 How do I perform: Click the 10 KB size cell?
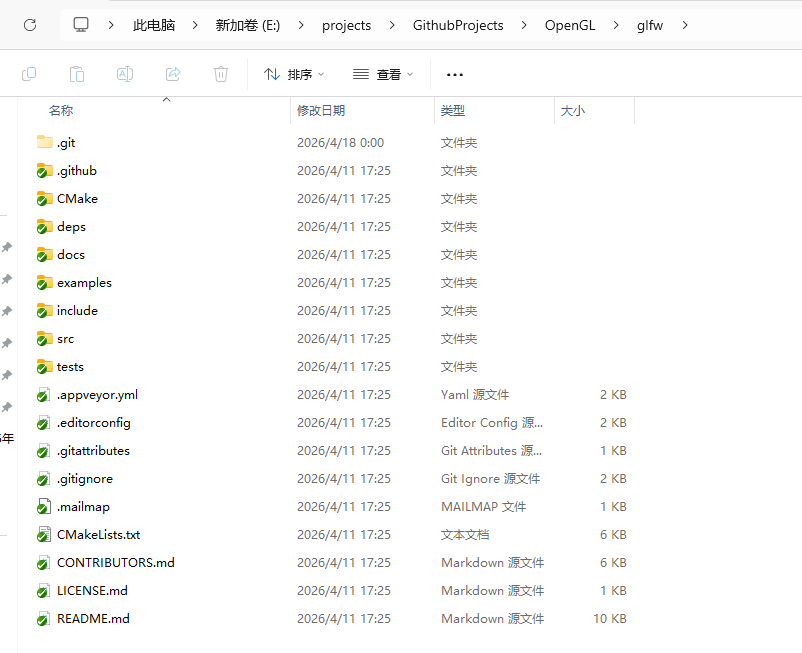610,619
